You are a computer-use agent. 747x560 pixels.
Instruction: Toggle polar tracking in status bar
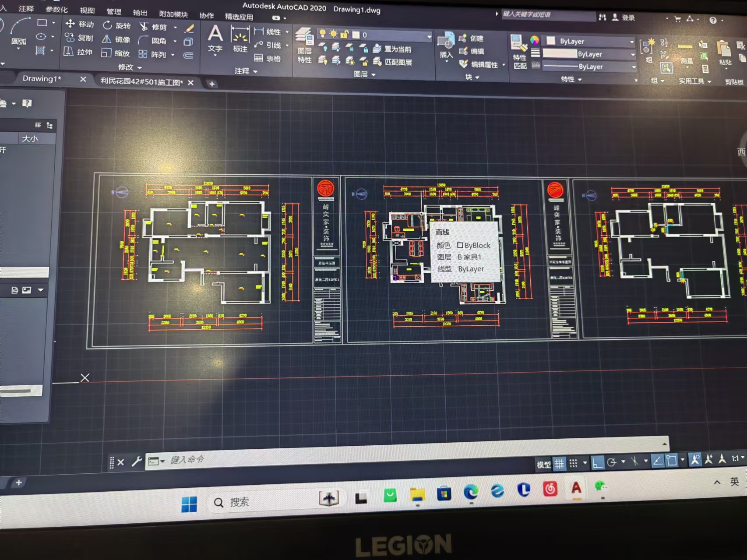(x=612, y=462)
